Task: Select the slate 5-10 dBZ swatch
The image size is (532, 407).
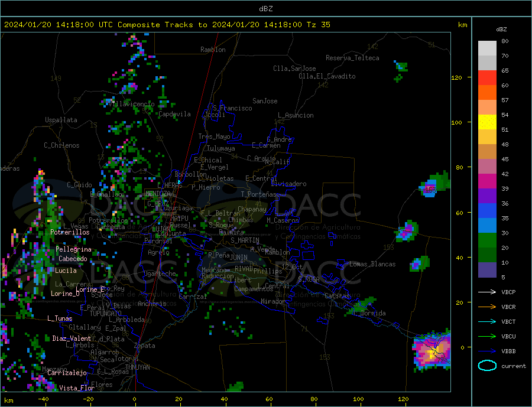Action: click(x=487, y=270)
